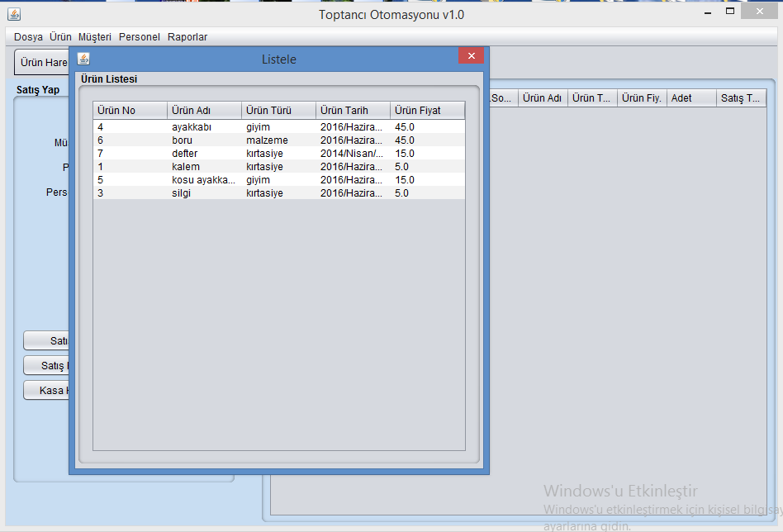783x532 pixels.
Task: Click the Ürün Adı header in Listele table
Action: 204,111
